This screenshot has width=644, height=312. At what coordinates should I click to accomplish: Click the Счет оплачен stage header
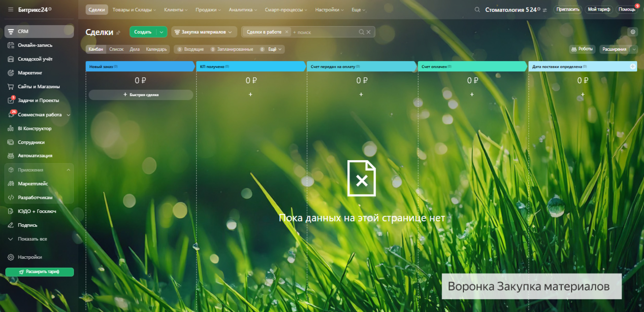[472, 67]
